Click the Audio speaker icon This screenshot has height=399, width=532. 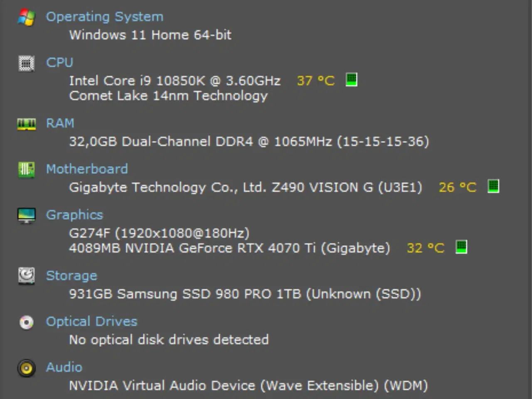27,368
